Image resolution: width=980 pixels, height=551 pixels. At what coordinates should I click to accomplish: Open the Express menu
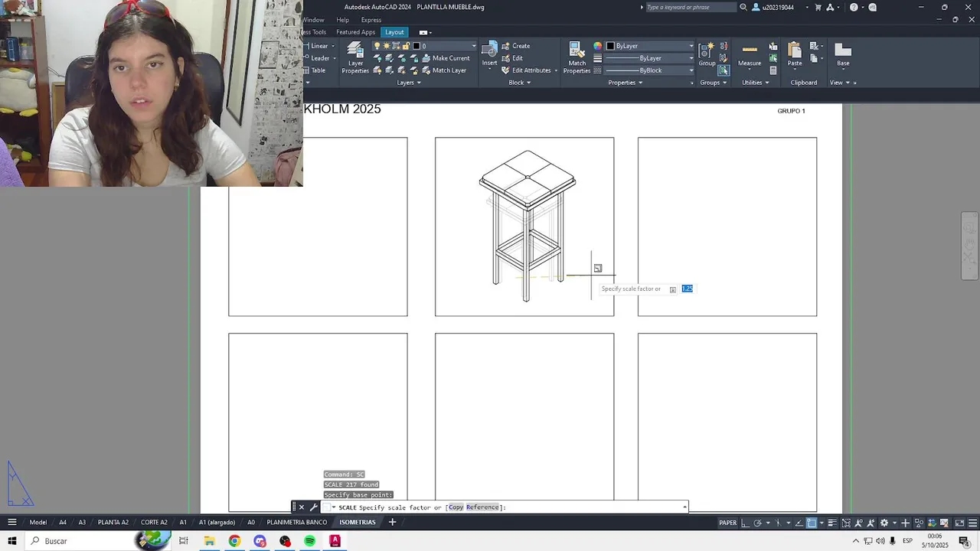[371, 20]
